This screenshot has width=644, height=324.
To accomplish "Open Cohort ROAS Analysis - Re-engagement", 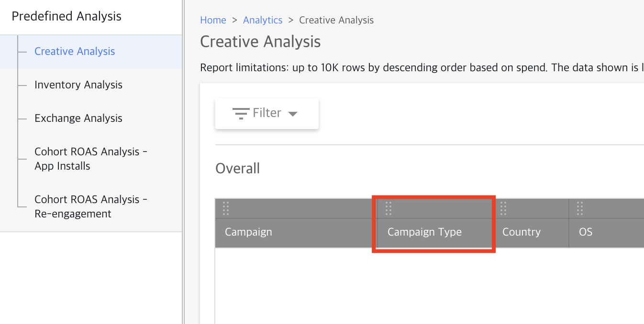I will 91,206.
